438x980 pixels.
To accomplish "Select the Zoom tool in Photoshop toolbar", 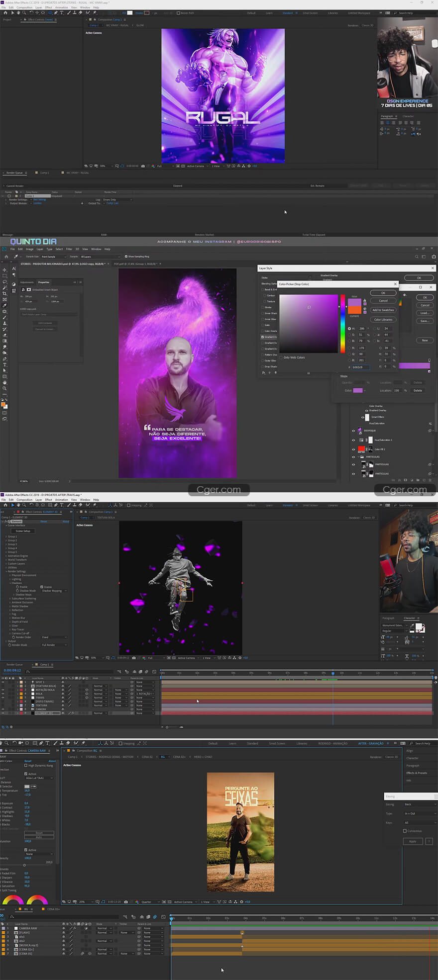I will [x=4, y=388].
